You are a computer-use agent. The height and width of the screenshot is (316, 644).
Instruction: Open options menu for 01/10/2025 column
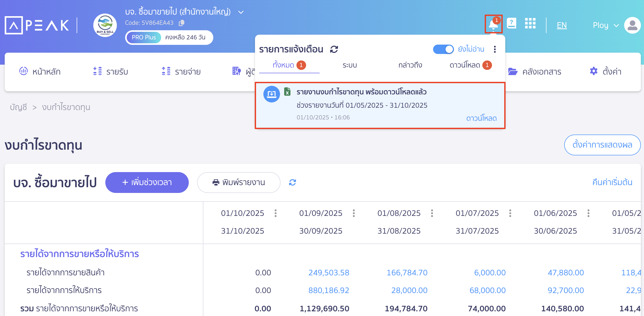click(276, 213)
